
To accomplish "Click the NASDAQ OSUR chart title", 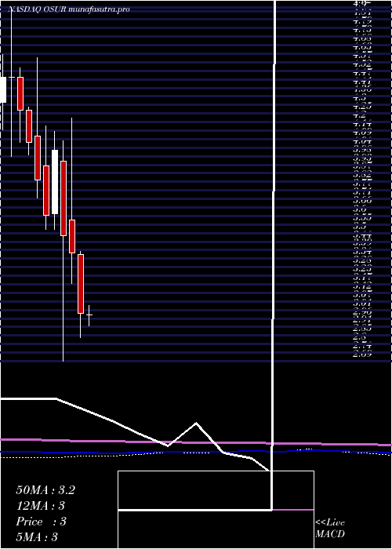I will pyautogui.click(x=69, y=9).
